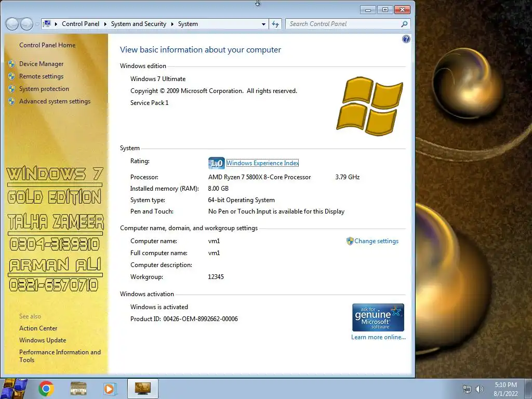The image size is (532, 399).
Task: Click the 1.0 rating badge
Action: coord(217,163)
